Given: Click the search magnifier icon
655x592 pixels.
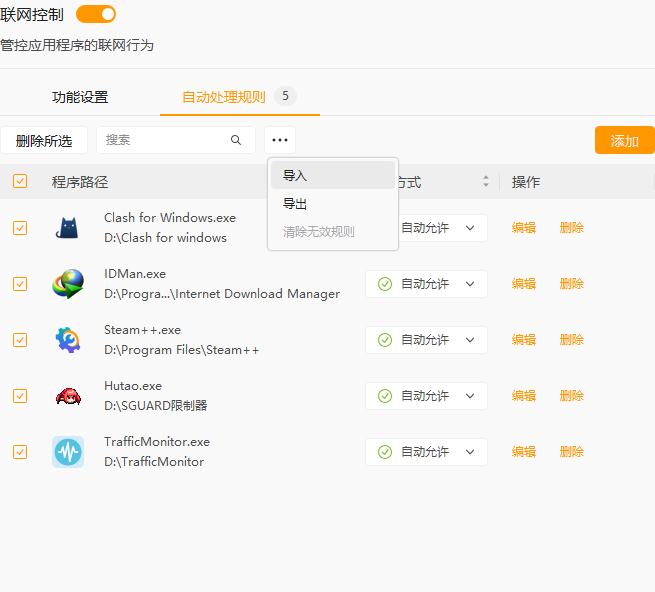Looking at the screenshot, I should (236, 140).
